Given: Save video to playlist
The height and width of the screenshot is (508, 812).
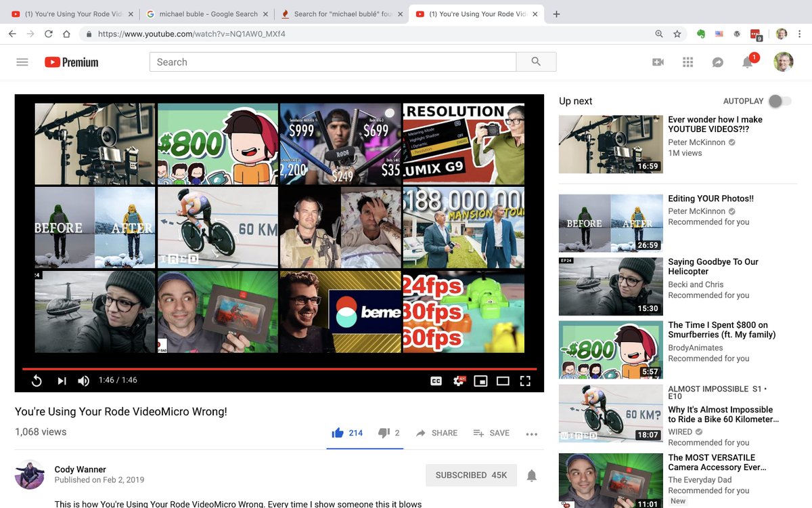Looking at the screenshot, I should click(x=491, y=433).
